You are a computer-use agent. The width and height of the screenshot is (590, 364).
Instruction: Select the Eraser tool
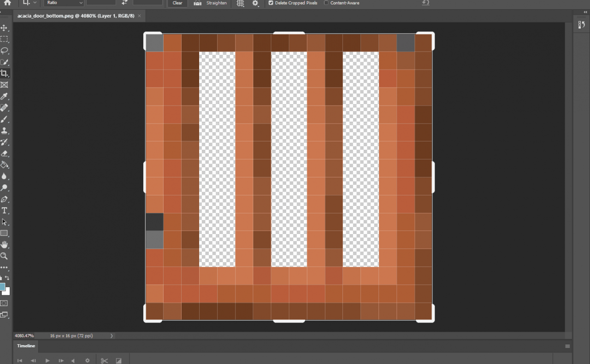click(4, 153)
